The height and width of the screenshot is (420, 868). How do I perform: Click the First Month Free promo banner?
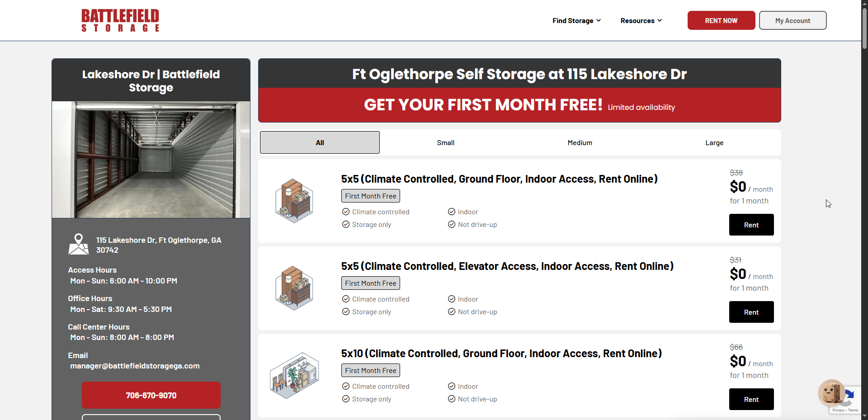coord(519,105)
